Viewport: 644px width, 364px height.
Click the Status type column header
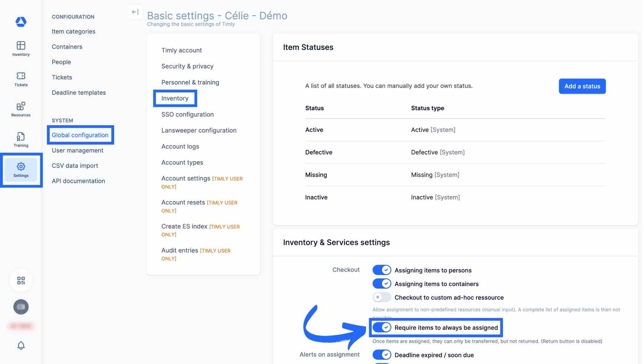[x=428, y=108]
